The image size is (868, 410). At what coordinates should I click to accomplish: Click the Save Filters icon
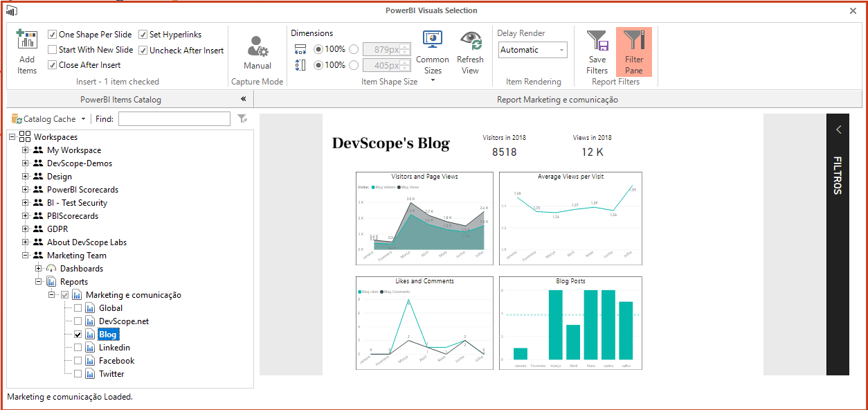(597, 50)
